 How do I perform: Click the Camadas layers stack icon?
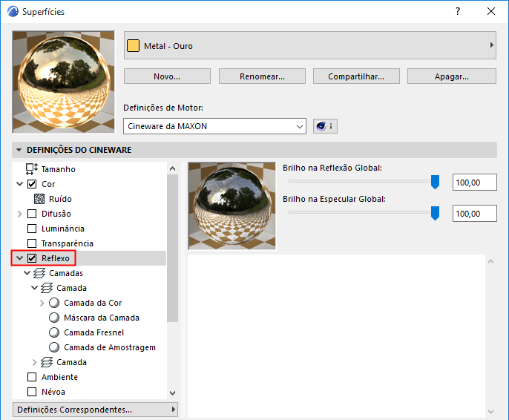click(x=39, y=273)
